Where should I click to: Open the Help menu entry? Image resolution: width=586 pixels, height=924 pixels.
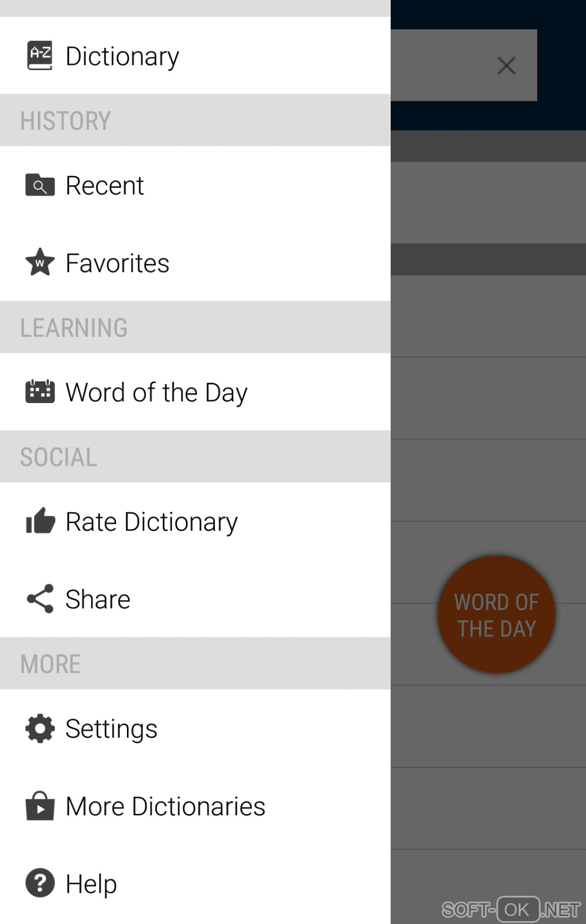(91, 884)
